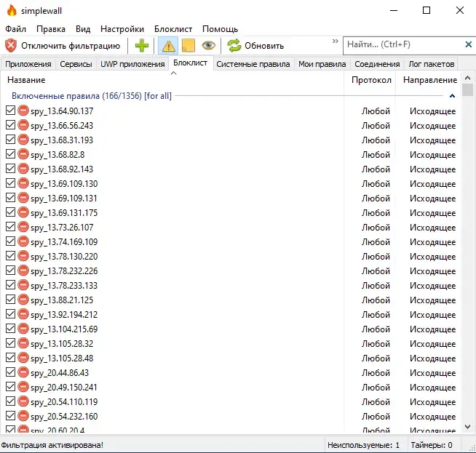Uncheck the spy_20.49.150.241 rule checkbox
Viewport: 476px width, 453px height.
(x=10, y=387)
